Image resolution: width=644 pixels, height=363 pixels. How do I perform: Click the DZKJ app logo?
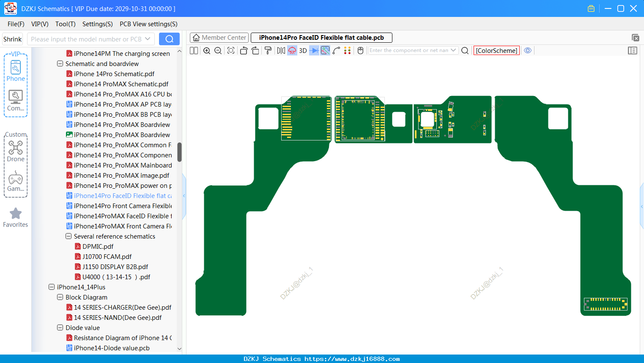coord(10,8)
